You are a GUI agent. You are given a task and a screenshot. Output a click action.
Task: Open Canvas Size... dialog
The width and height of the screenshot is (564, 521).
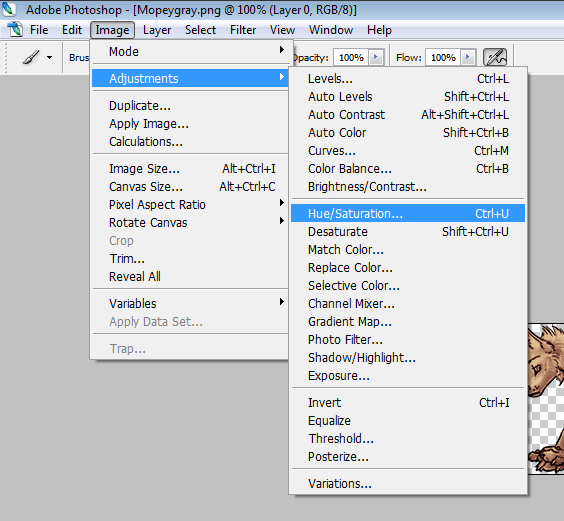point(190,186)
